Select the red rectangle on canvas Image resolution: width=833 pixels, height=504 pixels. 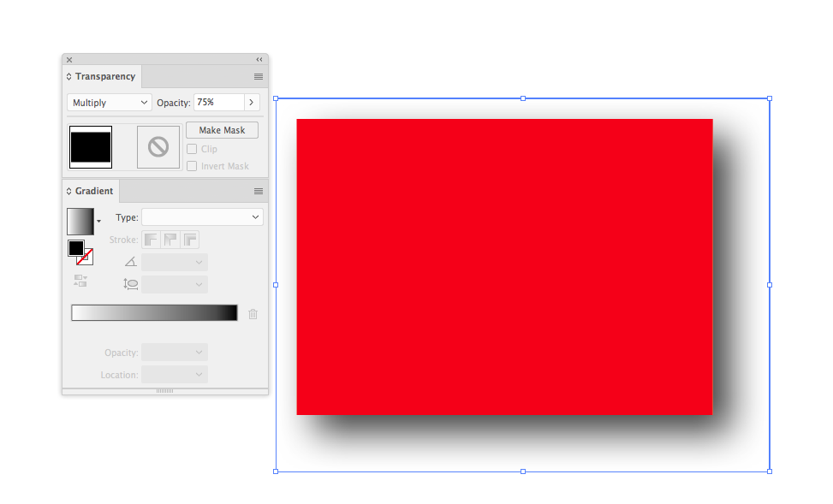[504, 267]
